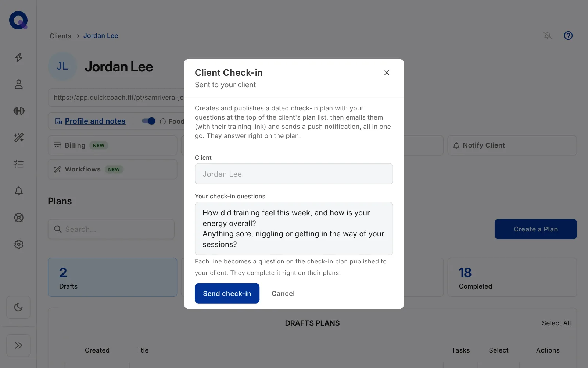The width and height of the screenshot is (588, 368).
Task: Click the disabled Client field Jordan Lee
Action: (294, 174)
